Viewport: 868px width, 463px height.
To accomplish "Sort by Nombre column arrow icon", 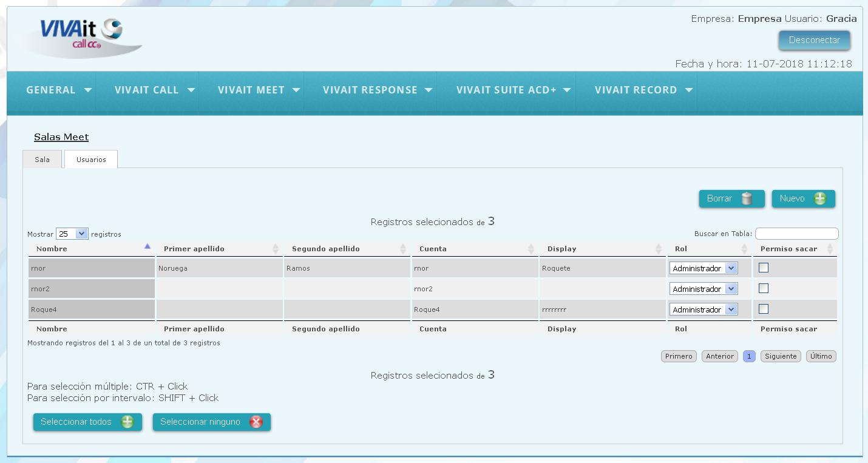I will tap(147, 246).
